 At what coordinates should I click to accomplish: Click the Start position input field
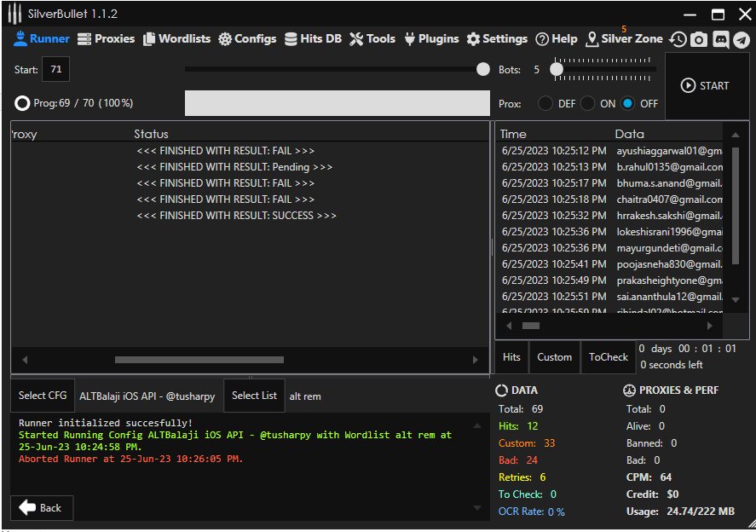pyautogui.click(x=56, y=70)
